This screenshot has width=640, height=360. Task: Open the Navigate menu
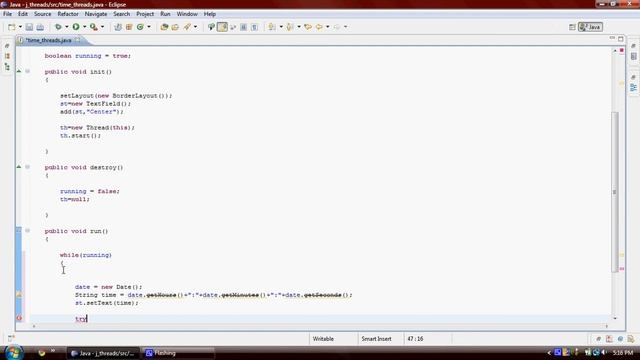96,14
